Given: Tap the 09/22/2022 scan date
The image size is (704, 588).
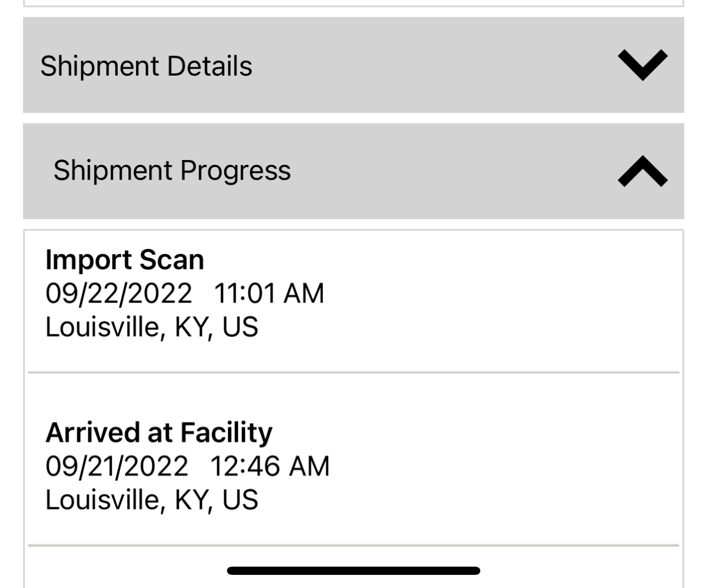Looking at the screenshot, I should [118, 293].
